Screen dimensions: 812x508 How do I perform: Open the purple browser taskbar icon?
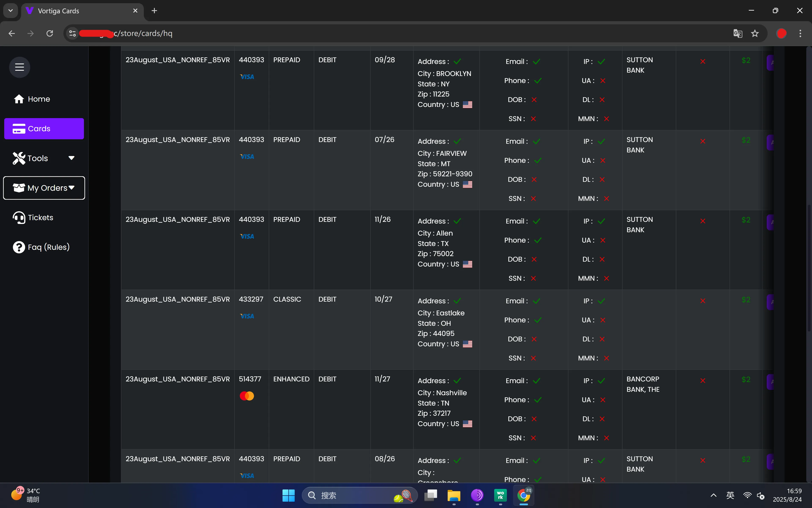477,495
